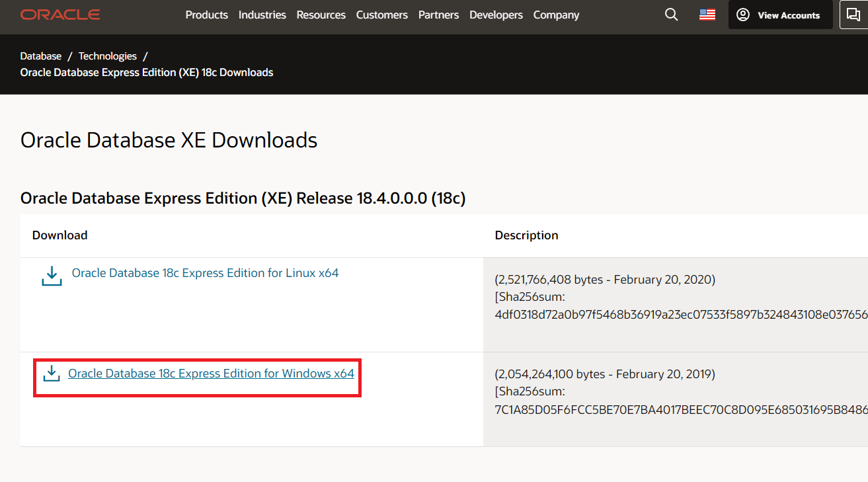Open the Resources menu
868x482 pixels.
point(321,15)
